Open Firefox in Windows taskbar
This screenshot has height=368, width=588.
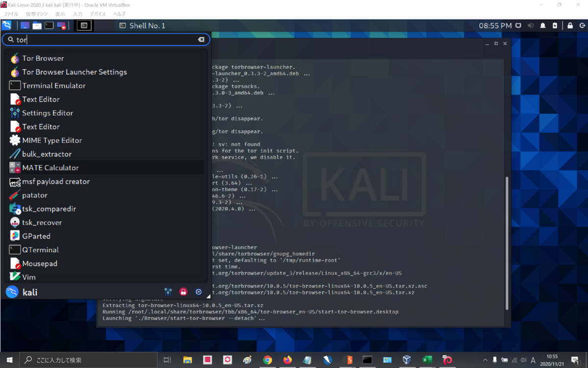[288, 360]
